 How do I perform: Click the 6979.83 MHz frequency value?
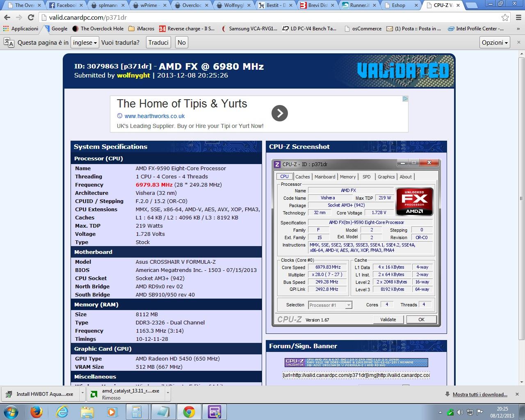(154, 185)
